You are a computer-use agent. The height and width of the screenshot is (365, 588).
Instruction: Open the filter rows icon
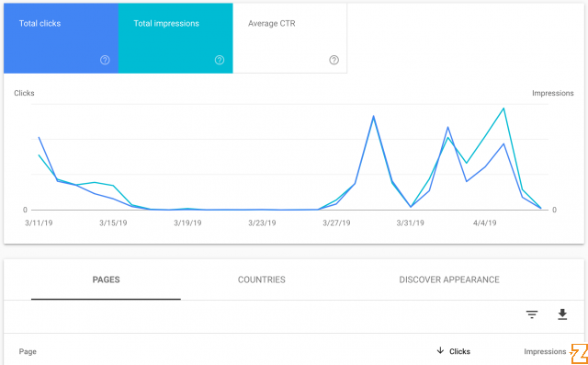(x=532, y=314)
